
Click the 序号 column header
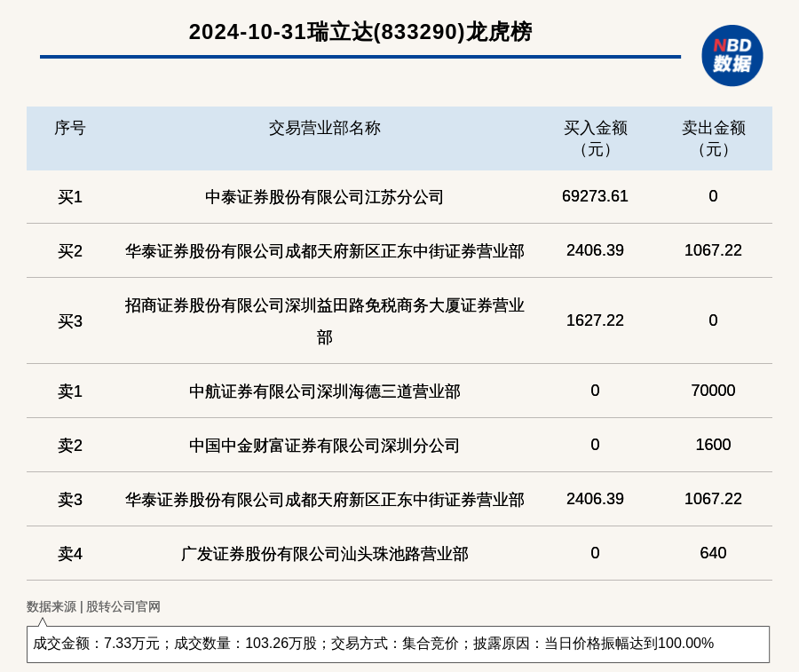click(x=70, y=128)
